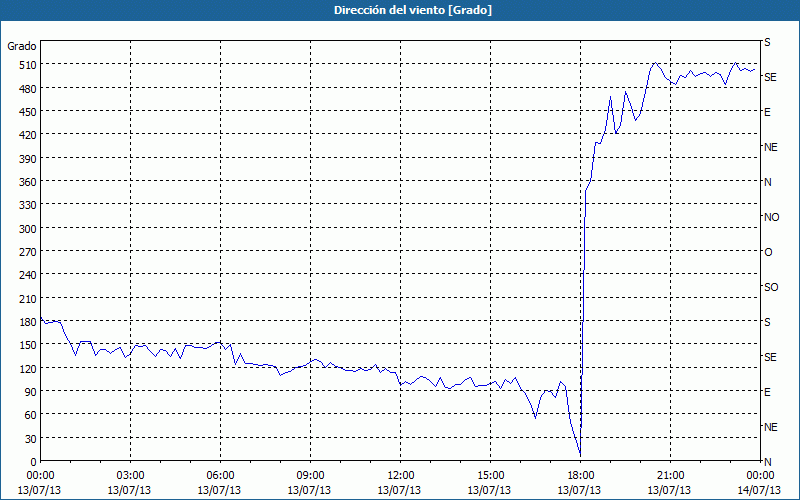Screen dimensions: 800x500
Task: Click the 14/07/13 date label
Action: click(x=759, y=490)
